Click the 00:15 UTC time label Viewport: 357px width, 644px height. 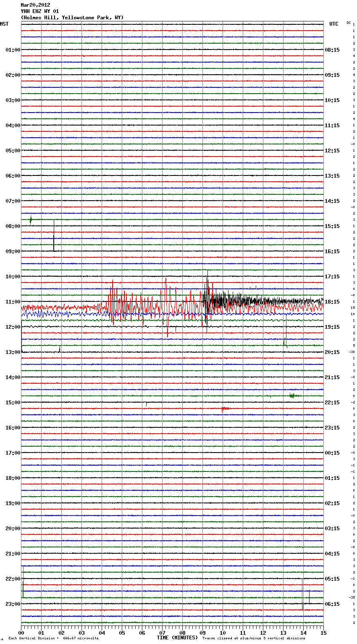pos(332,453)
